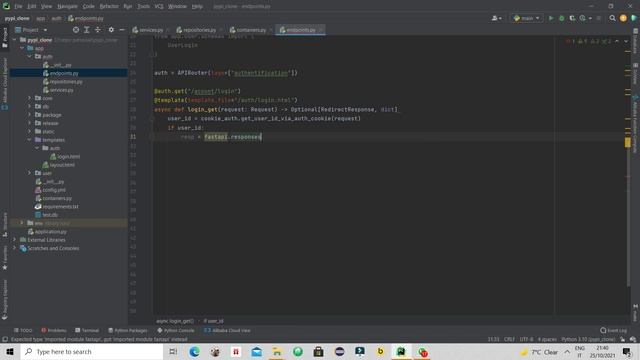Screen dimensions: 640x360
Task: Run with coverage icon in toolbar
Action: 572,18
